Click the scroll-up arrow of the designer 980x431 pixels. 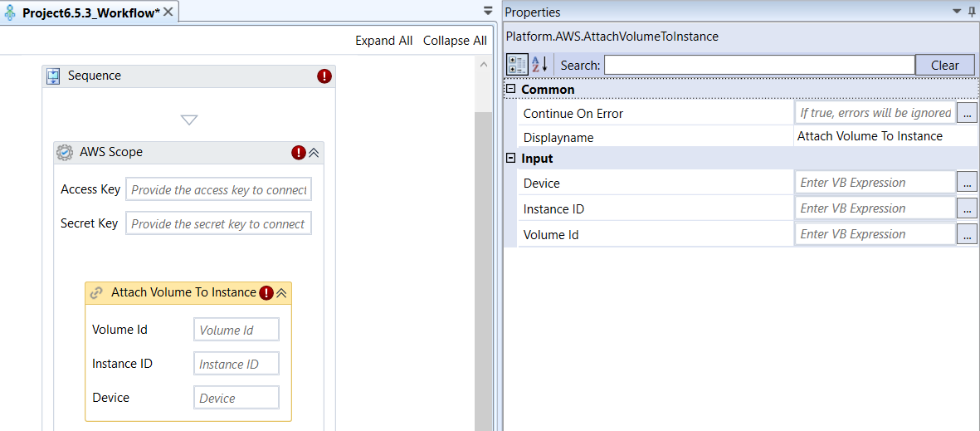(483, 64)
